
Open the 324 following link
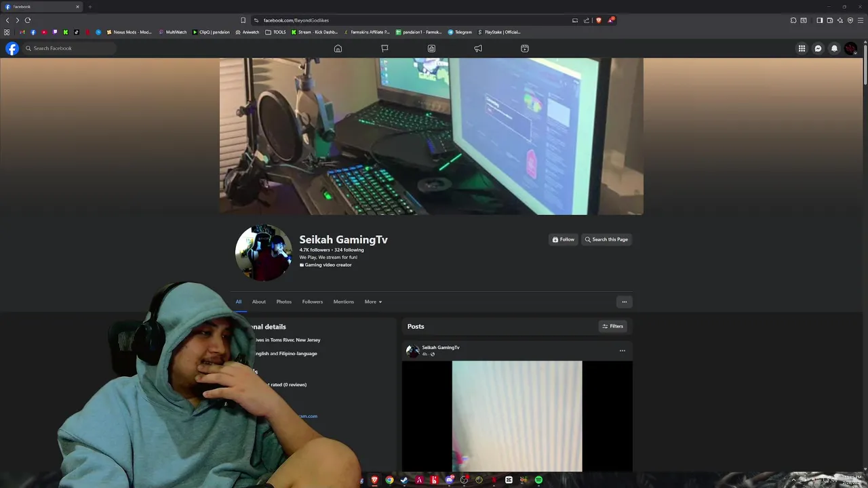pyautogui.click(x=349, y=250)
